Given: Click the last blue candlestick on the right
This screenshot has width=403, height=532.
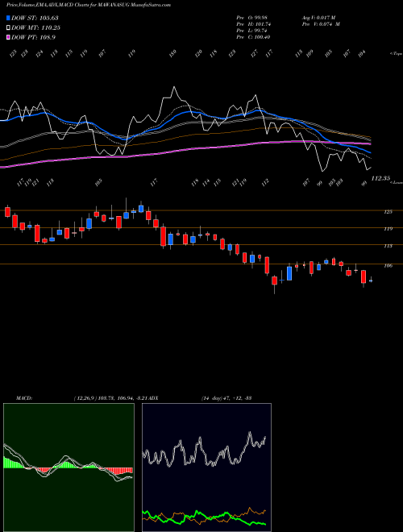Looking at the screenshot, I should (x=371, y=281).
